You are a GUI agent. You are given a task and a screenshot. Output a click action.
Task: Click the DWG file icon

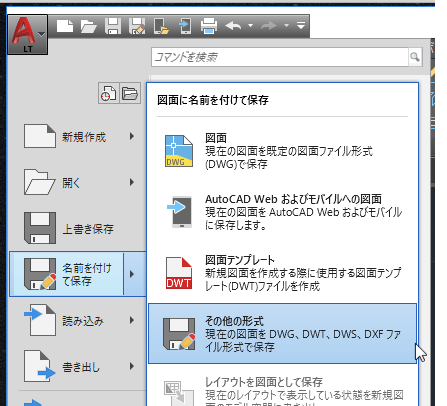(179, 151)
